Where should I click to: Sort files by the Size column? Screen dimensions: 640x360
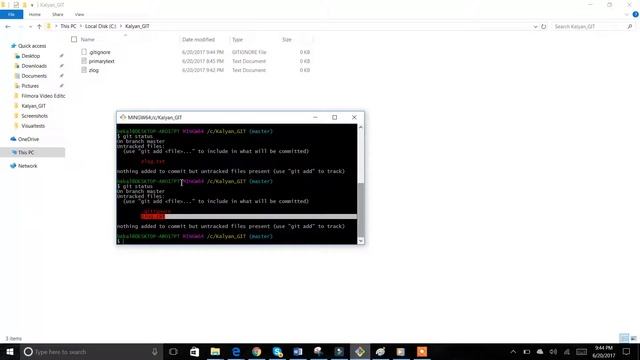coord(287,40)
